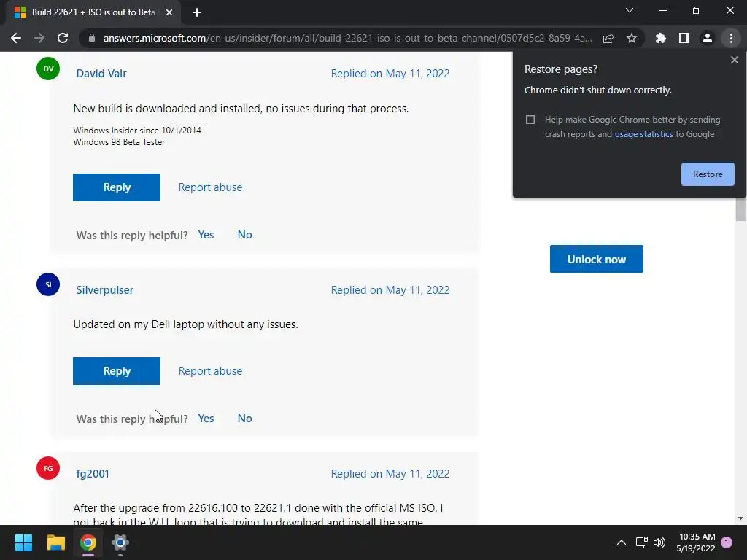Open the Chrome side panel icon
This screenshot has height=560, width=747.
pyautogui.click(x=684, y=38)
